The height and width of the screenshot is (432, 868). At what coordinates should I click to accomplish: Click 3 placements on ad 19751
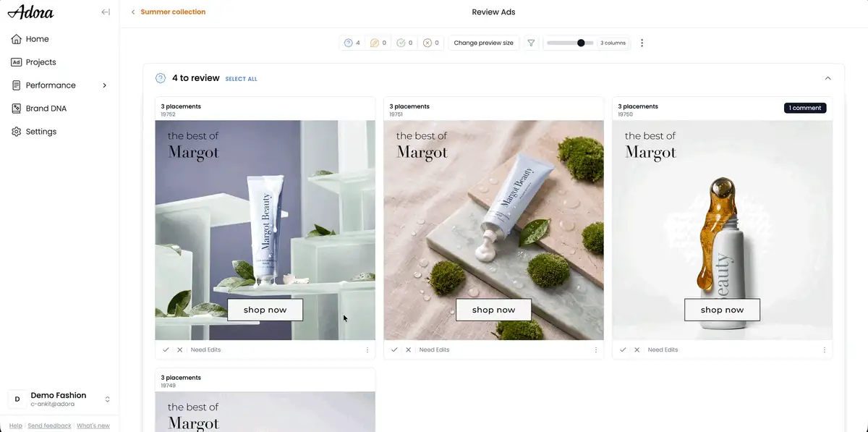pos(409,106)
